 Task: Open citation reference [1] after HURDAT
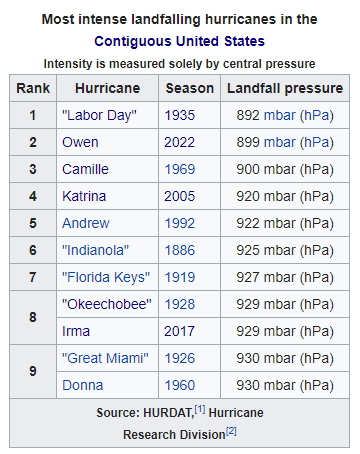coord(200,409)
